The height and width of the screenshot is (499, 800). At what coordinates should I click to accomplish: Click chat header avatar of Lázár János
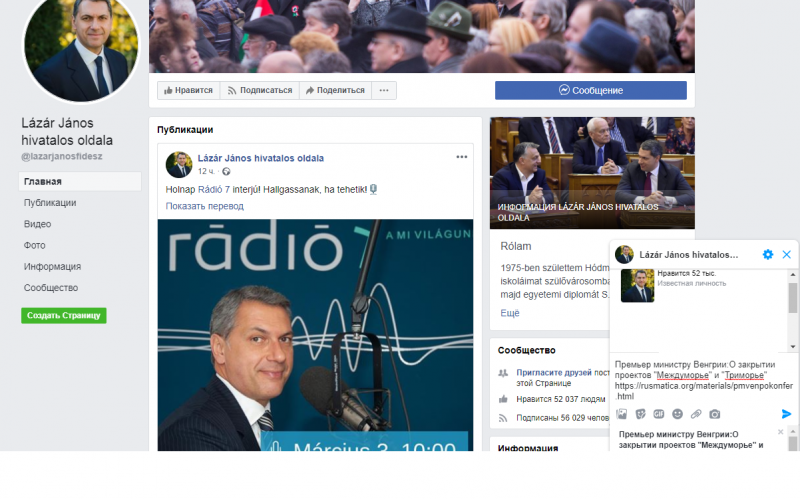[x=624, y=254]
